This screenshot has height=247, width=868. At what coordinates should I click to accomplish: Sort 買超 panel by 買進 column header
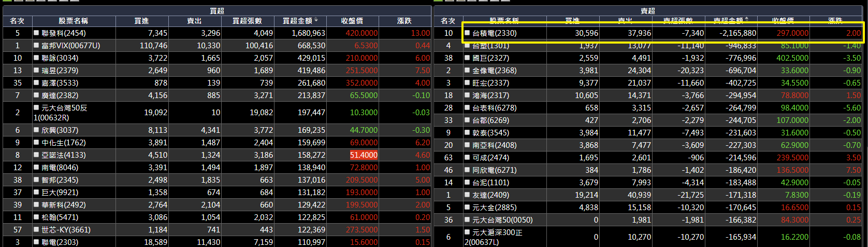(x=142, y=21)
